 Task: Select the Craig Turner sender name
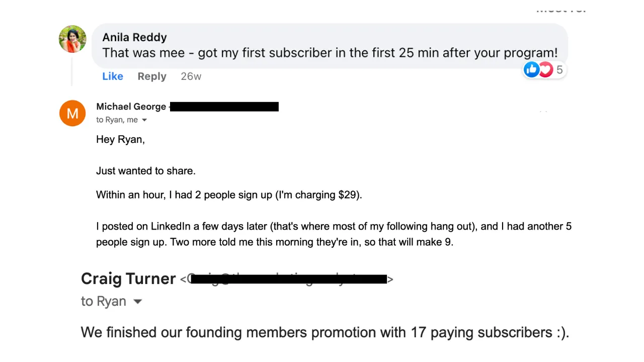tap(128, 279)
